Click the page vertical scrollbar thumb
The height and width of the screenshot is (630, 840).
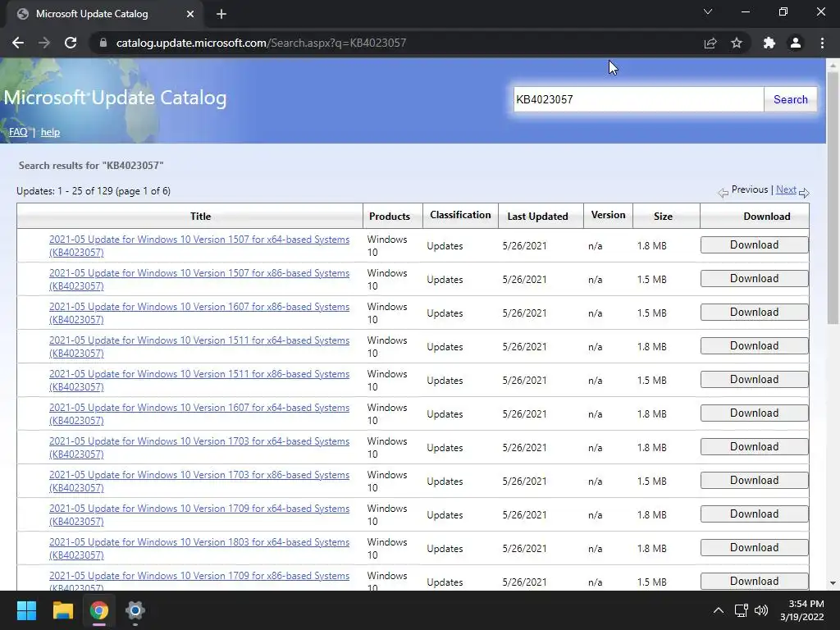coord(833,199)
